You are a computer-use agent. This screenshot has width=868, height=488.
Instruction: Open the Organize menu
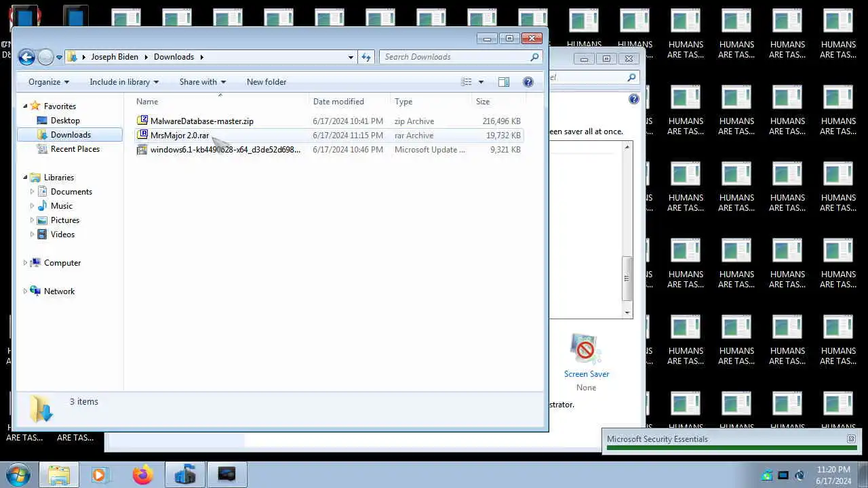(x=48, y=82)
